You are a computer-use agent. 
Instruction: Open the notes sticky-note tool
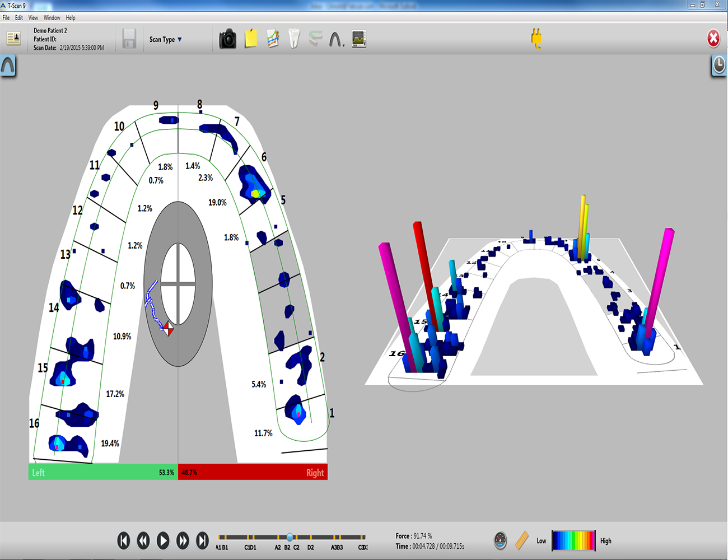(x=250, y=39)
